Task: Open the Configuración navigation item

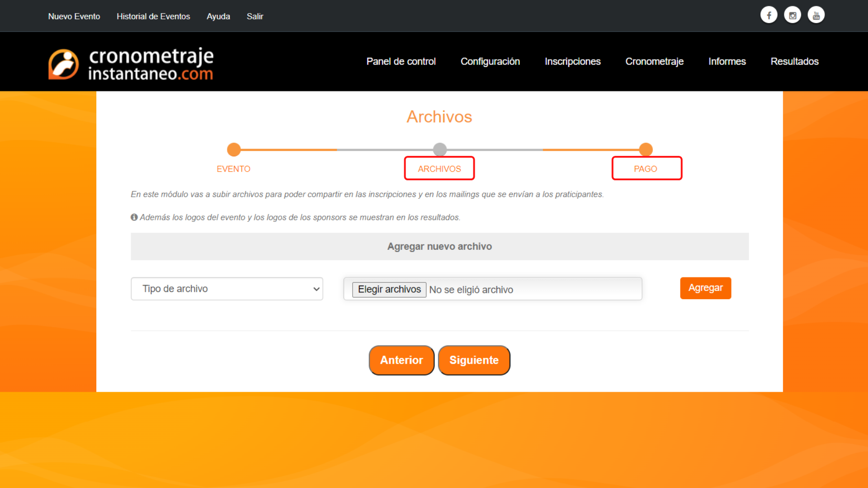Action: [490, 61]
